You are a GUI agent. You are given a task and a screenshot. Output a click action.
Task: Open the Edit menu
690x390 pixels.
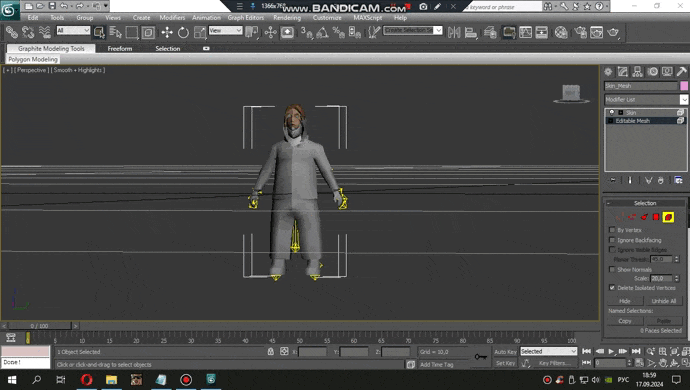(x=33, y=18)
